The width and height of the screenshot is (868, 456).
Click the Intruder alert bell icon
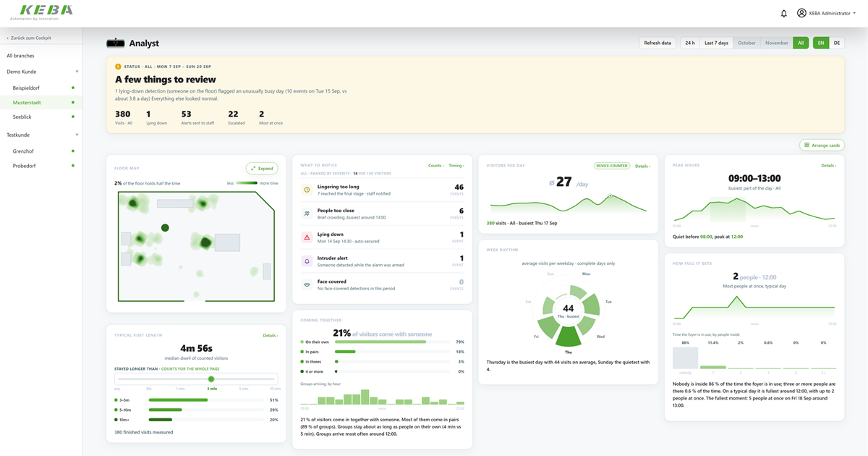pos(307,261)
